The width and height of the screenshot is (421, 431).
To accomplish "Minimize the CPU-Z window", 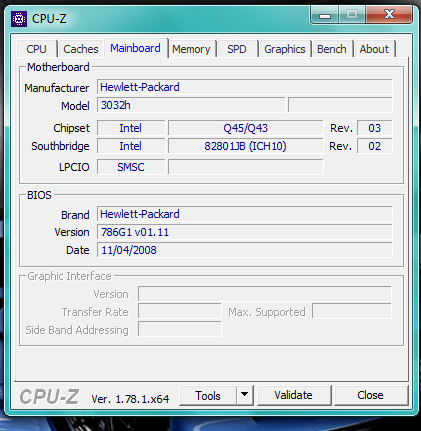I will point(325,15).
